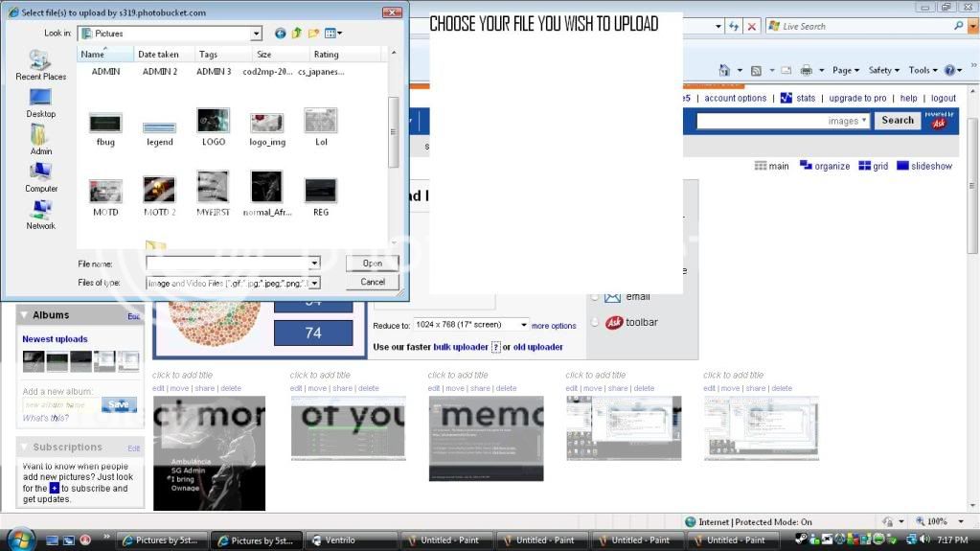Screen dimensions: 980x551
Task: Click the Open button in file dialog
Action: point(373,263)
